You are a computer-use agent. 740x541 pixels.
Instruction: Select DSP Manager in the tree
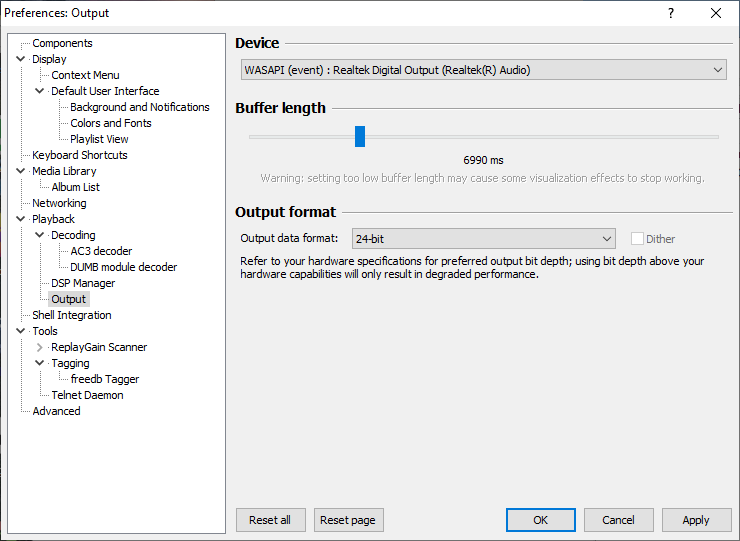(x=83, y=283)
